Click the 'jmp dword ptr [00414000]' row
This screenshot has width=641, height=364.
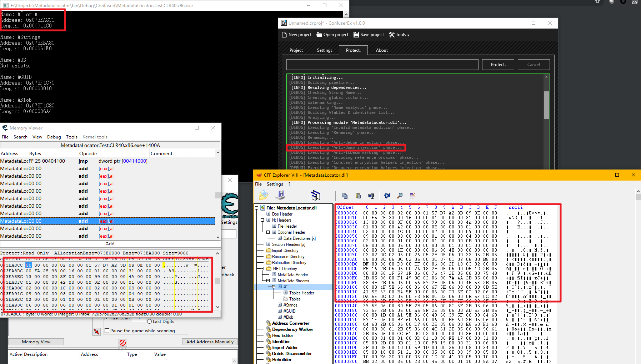pos(107,161)
